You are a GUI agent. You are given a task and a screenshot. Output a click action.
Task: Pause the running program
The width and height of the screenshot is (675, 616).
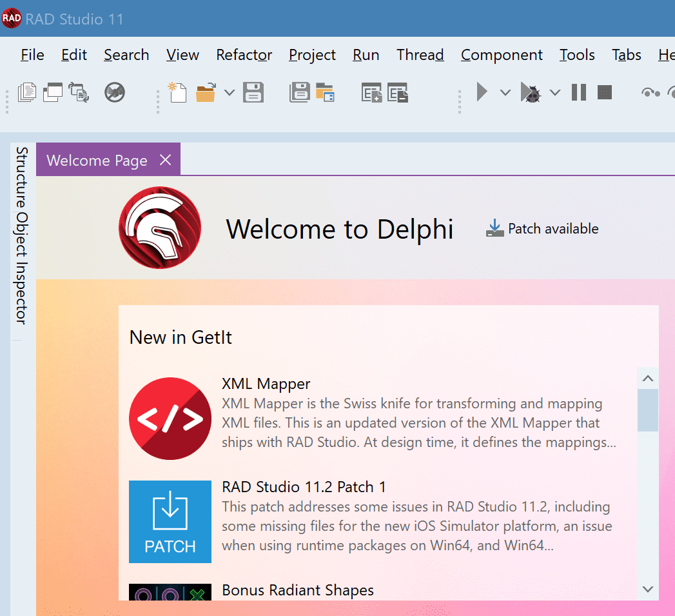578,92
